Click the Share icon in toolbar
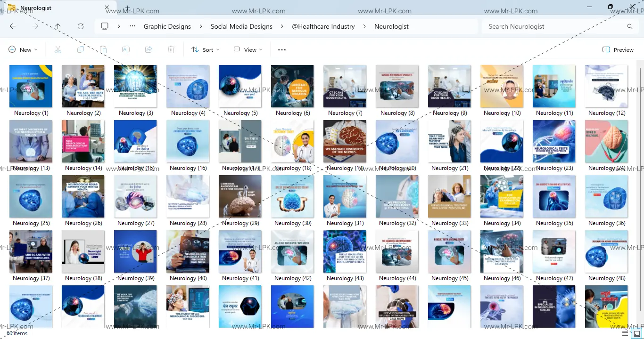Screen dimensions: 644x339 click(149, 49)
